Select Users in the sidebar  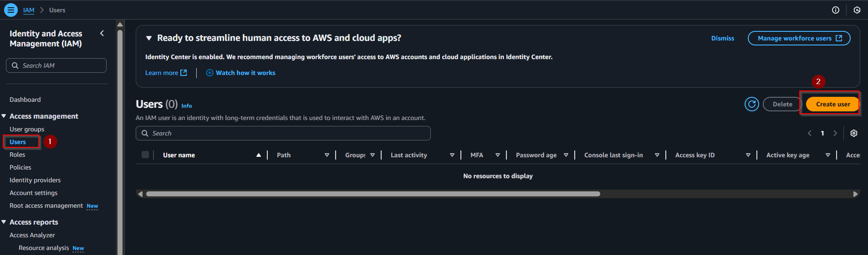[18, 142]
